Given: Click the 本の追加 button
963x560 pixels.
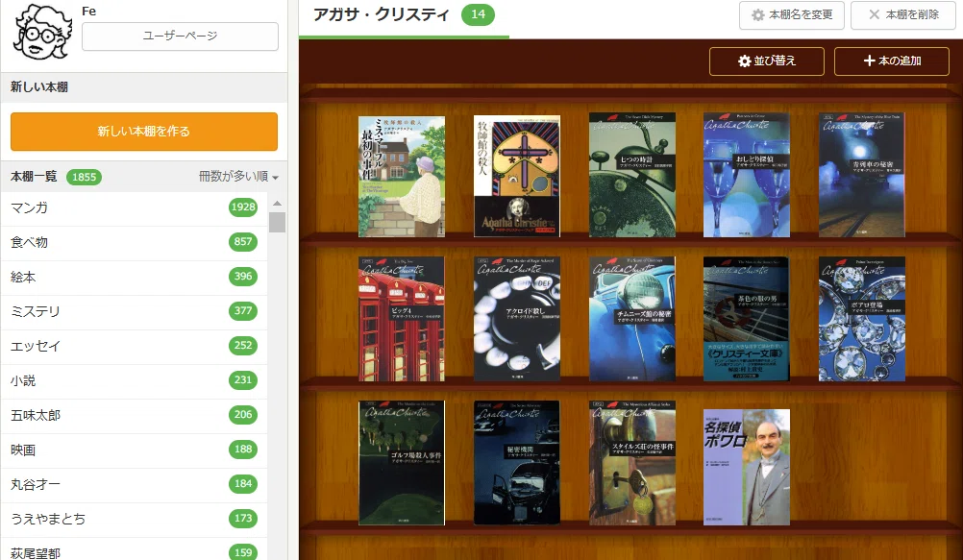Looking at the screenshot, I should point(892,61).
